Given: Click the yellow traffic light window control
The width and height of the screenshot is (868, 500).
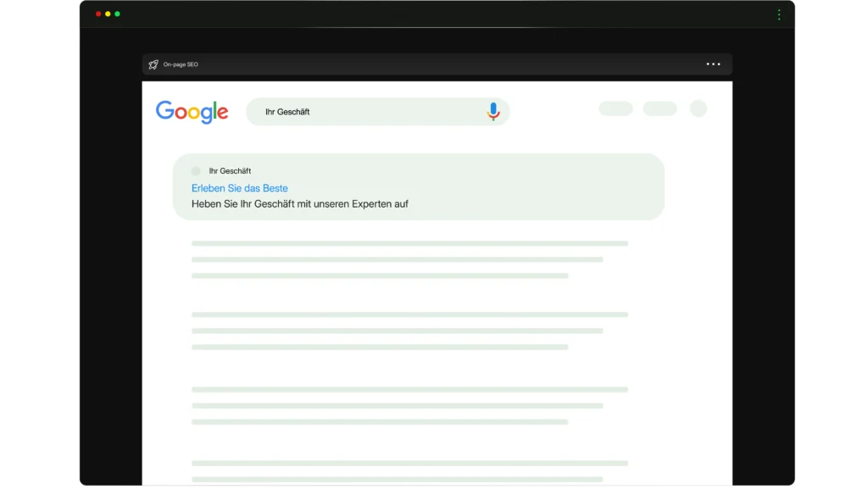Looking at the screenshot, I should pos(109,14).
